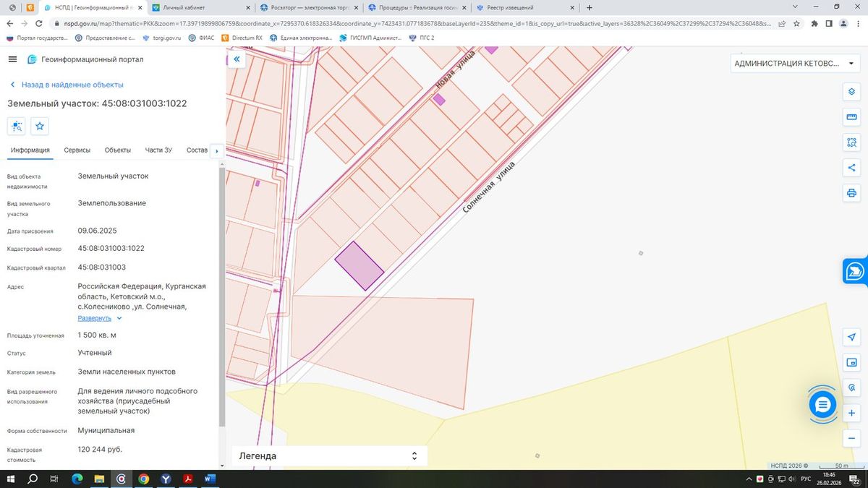Viewport: 868px width, 488px height.
Task: Switch to the Сервисы tab
Action: (77, 150)
